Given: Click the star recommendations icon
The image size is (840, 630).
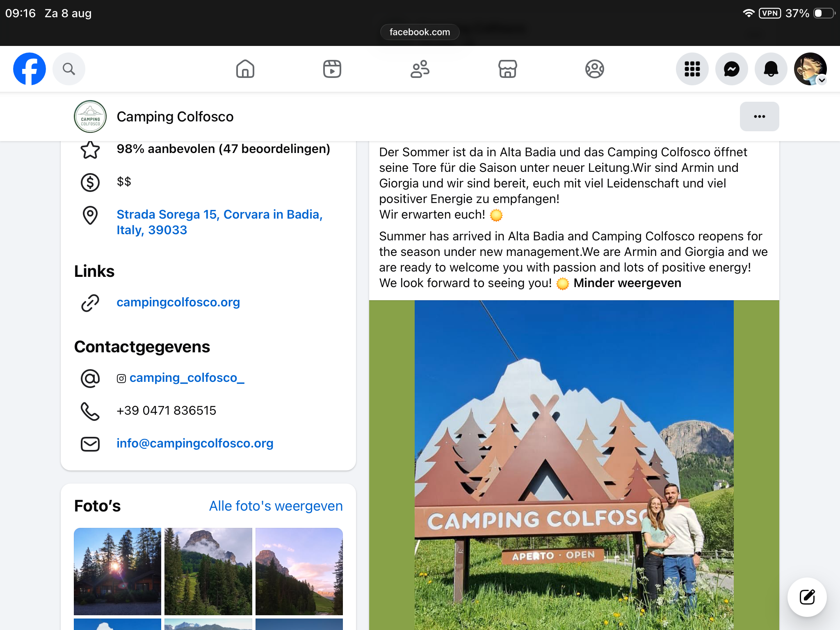Looking at the screenshot, I should click(x=90, y=149).
